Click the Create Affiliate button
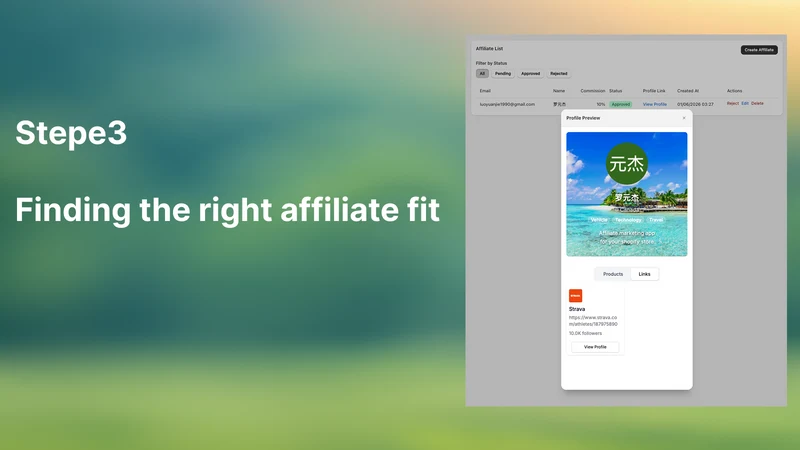Screen dimensions: 800x450 [759, 50]
